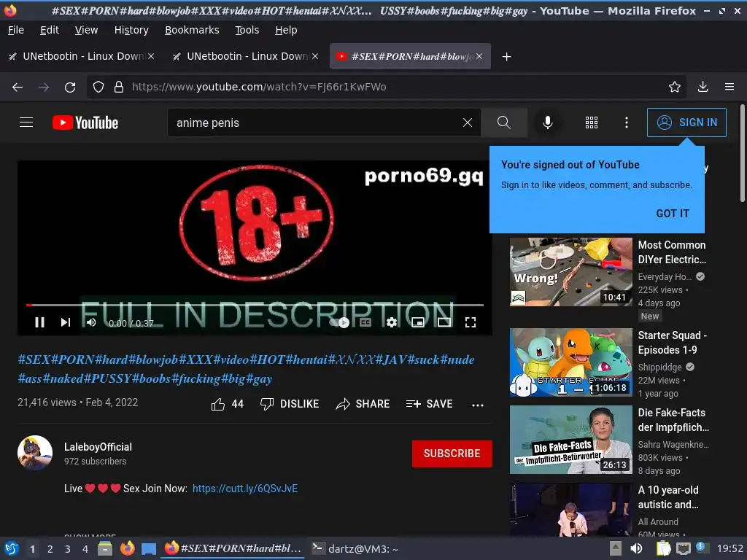Toggle closed captions in player
Viewport: 747px width, 560px height.
pyautogui.click(x=365, y=322)
